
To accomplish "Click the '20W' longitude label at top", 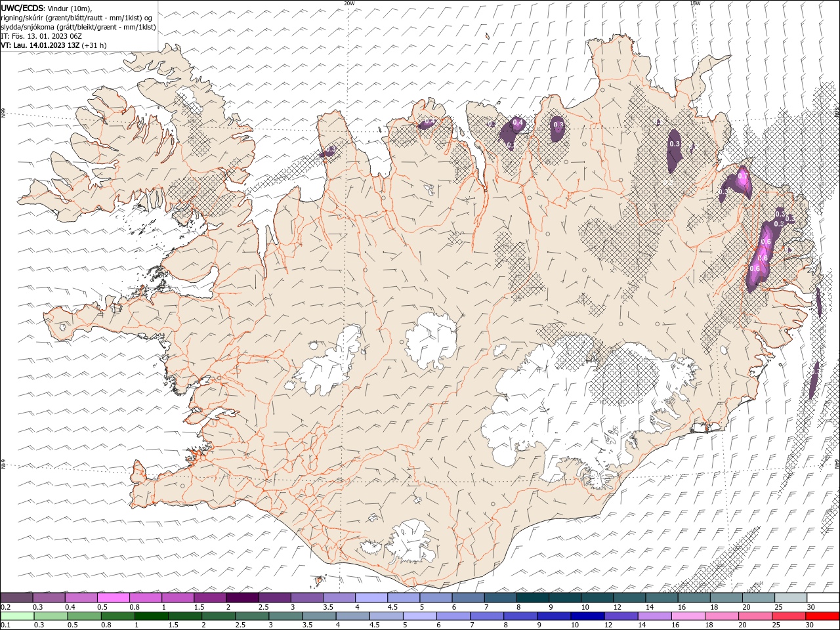I will [350, 3].
